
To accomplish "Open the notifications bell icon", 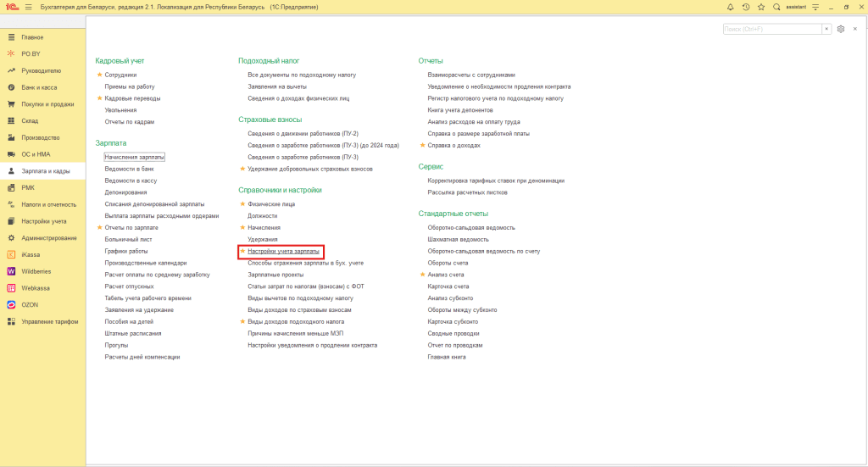I will [730, 7].
